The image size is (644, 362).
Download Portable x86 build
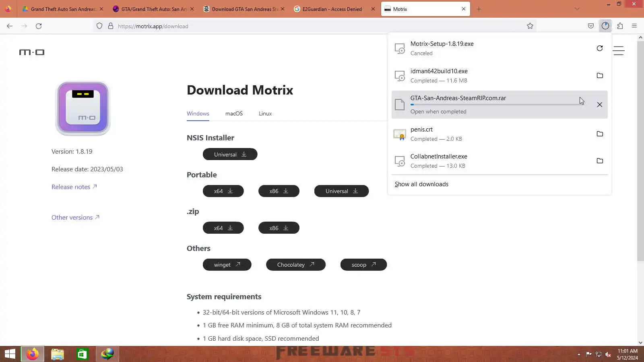[279, 191]
